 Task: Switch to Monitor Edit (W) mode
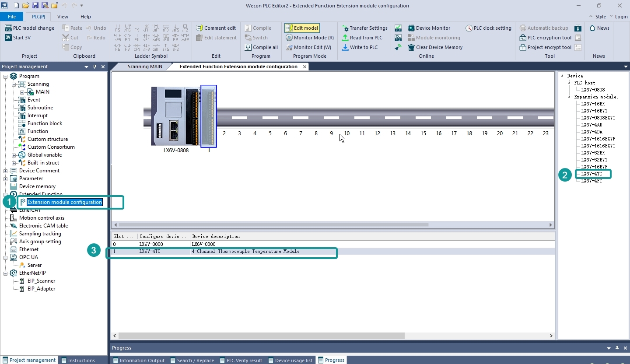[308, 47]
